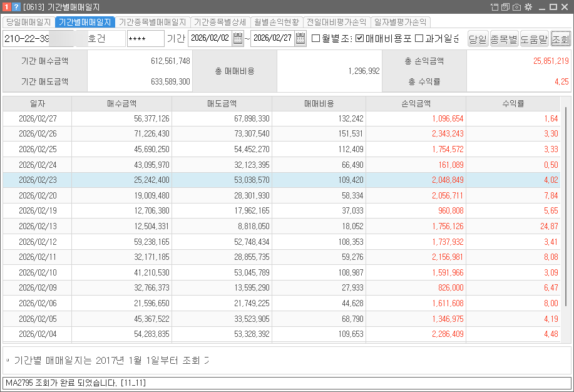Toggle the 과거일 checkbox
Screen dimensions: 574x392
tap(419, 39)
